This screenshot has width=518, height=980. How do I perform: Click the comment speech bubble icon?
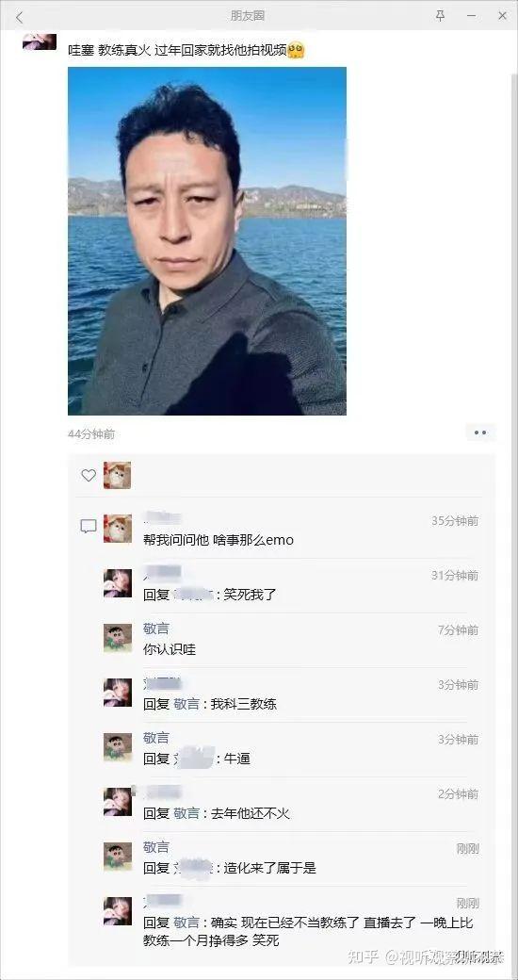point(89,526)
